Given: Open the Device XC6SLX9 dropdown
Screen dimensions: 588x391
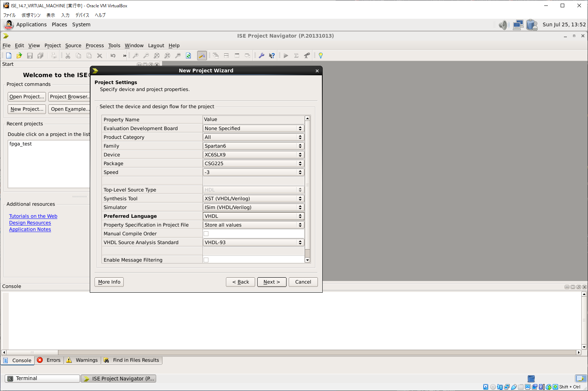Looking at the screenshot, I should 254,155.
